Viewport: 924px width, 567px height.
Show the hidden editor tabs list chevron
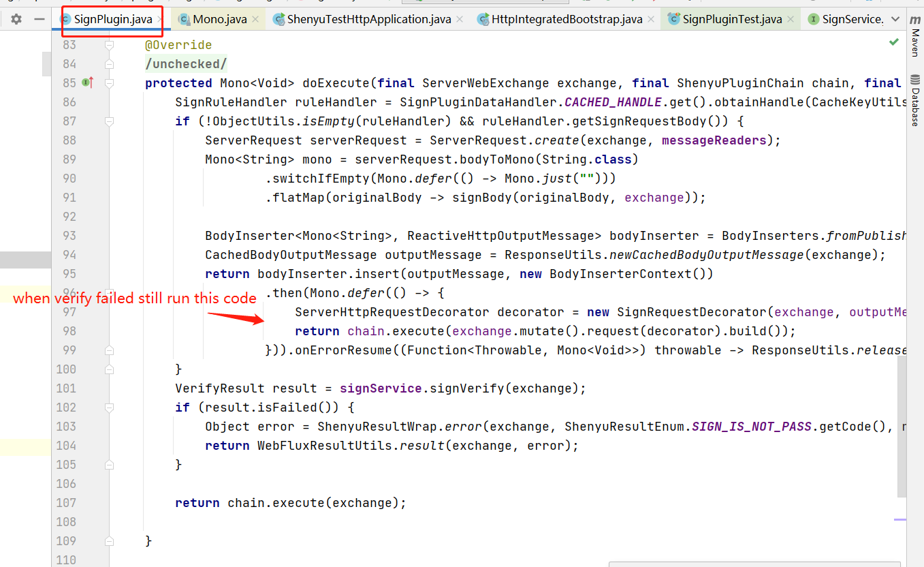895,19
